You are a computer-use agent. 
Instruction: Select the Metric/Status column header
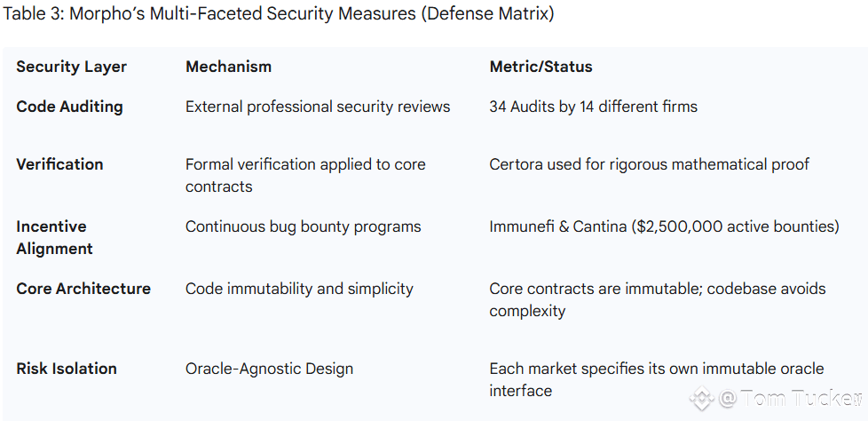pos(541,67)
